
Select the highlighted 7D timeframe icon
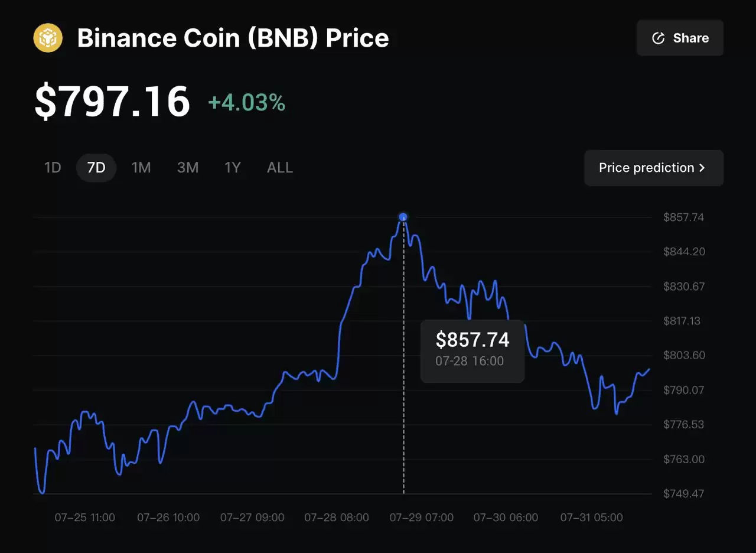[96, 168]
